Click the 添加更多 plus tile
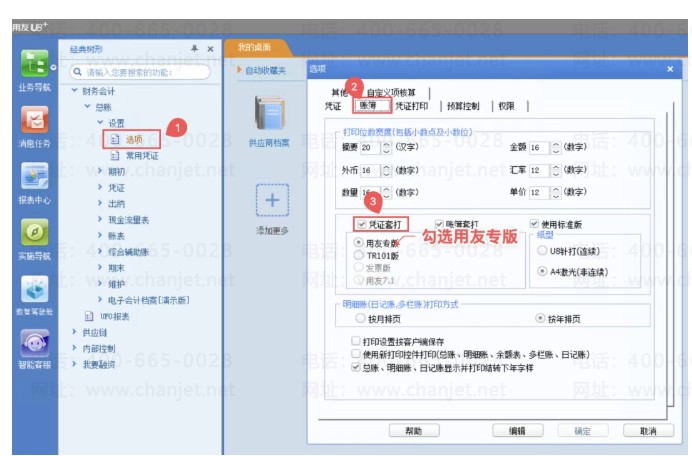Screen dimensions: 692x456 pyautogui.click(x=272, y=200)
